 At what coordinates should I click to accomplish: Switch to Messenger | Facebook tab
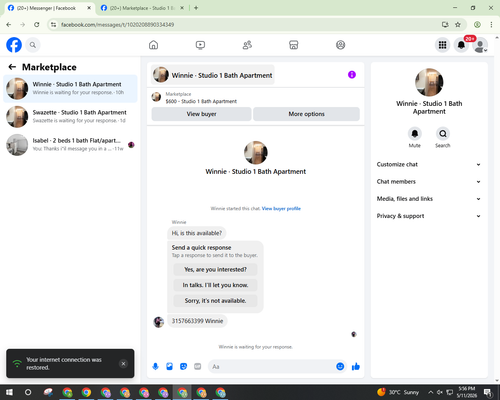(x=49, y=8)
